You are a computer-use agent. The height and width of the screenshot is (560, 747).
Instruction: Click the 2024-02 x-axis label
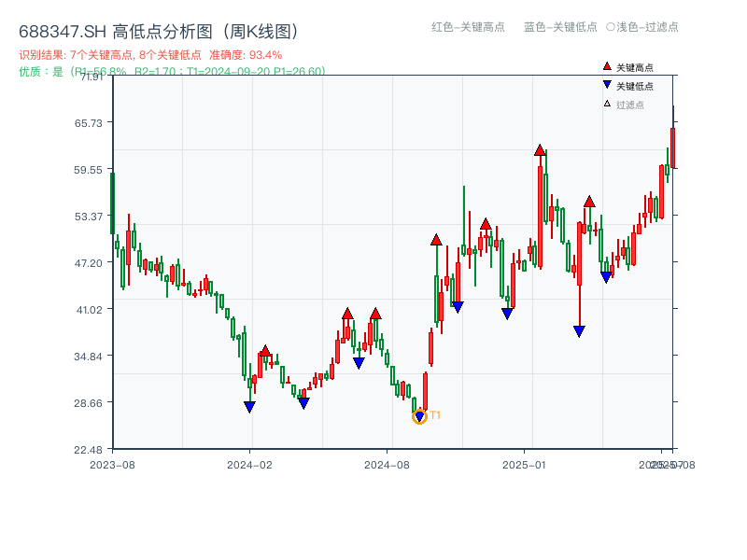click(249, 465)
